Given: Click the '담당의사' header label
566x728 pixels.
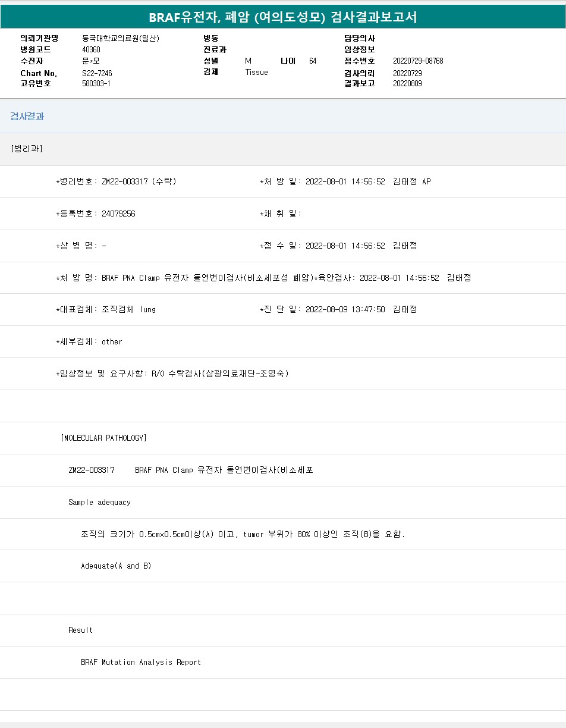Looking at the screenshot, I should 359,38.
